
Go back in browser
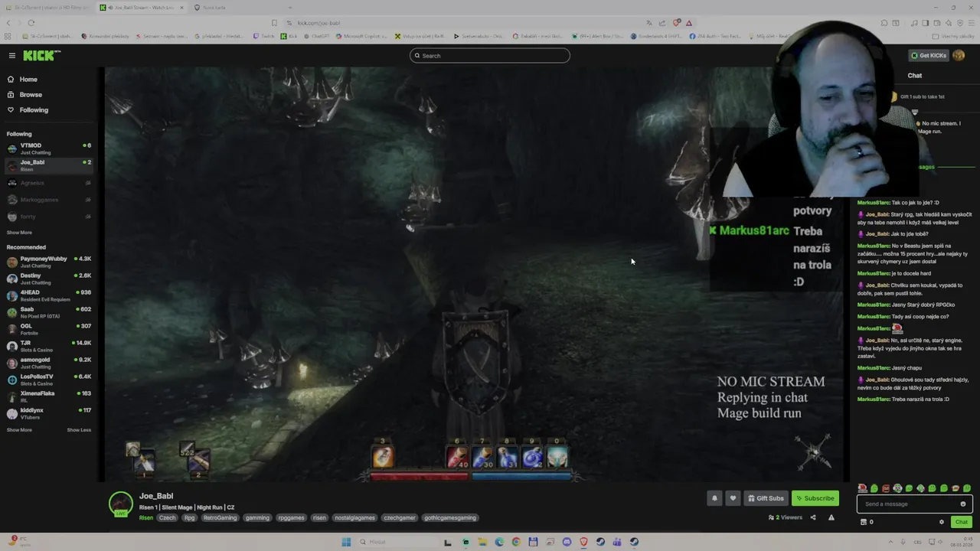9,22
